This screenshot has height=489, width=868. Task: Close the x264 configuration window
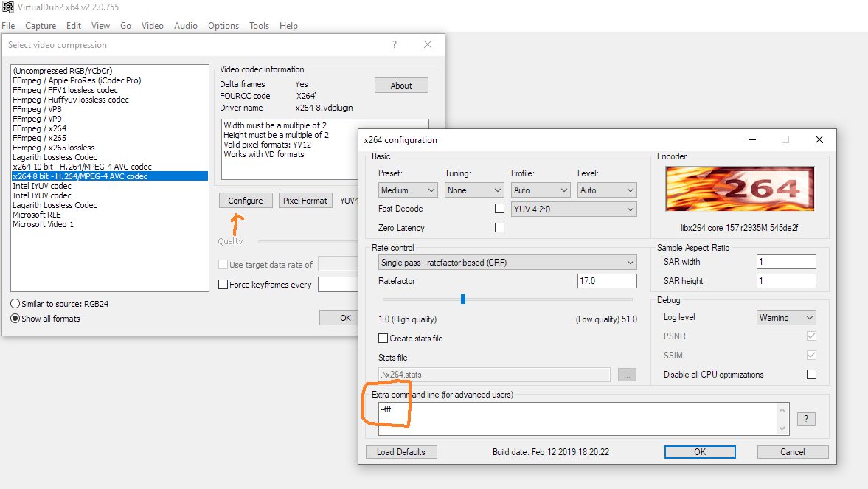[819, 139]
